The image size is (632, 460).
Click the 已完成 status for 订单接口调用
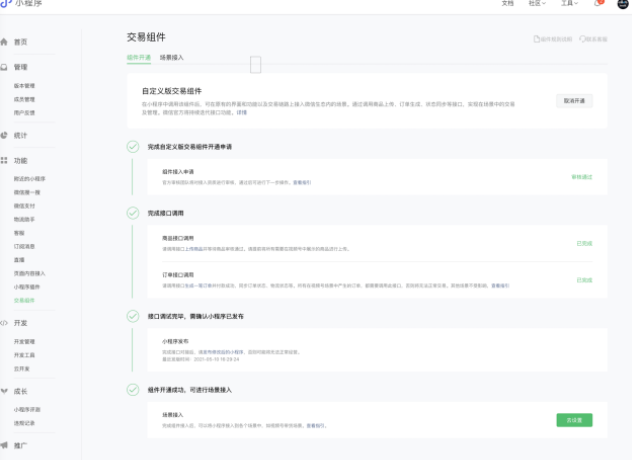(x=584, y=280)
